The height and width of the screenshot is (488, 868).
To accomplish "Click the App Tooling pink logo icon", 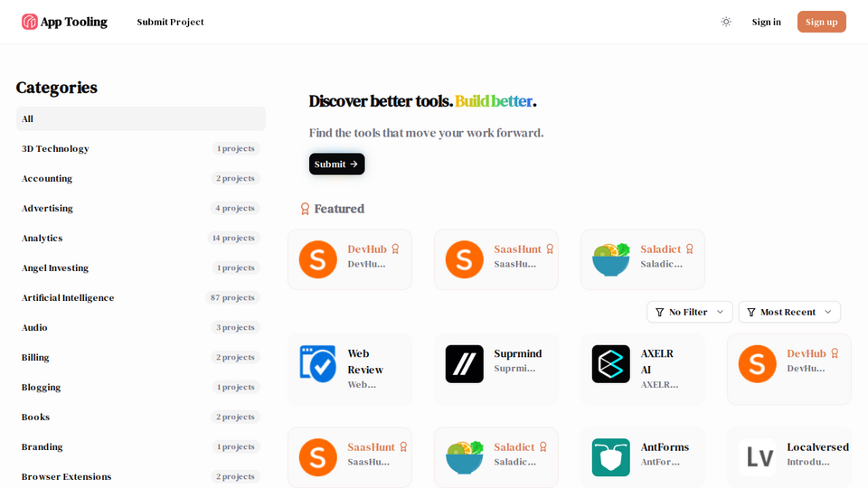I will click(x=29, y=22).
